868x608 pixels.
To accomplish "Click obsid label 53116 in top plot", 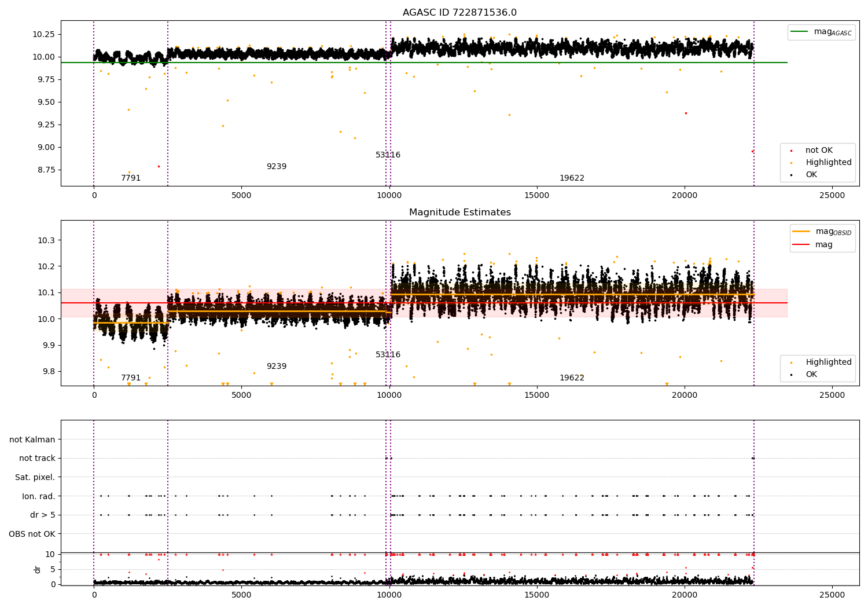I will (x=388, y=155).
